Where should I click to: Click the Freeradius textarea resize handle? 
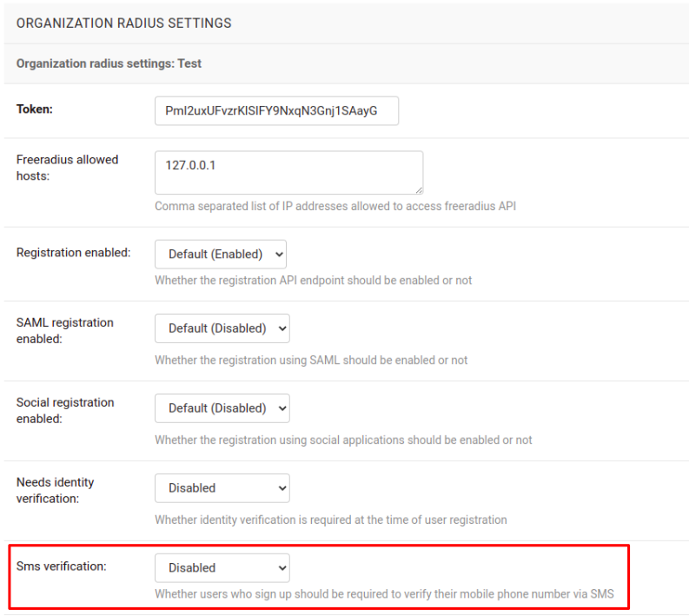click(x=419, y=190)
